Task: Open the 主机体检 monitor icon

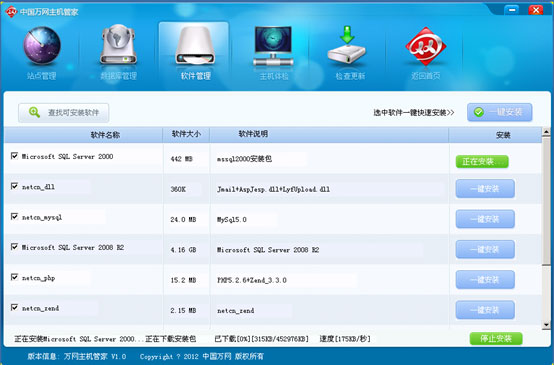Action: pos(273,46)
